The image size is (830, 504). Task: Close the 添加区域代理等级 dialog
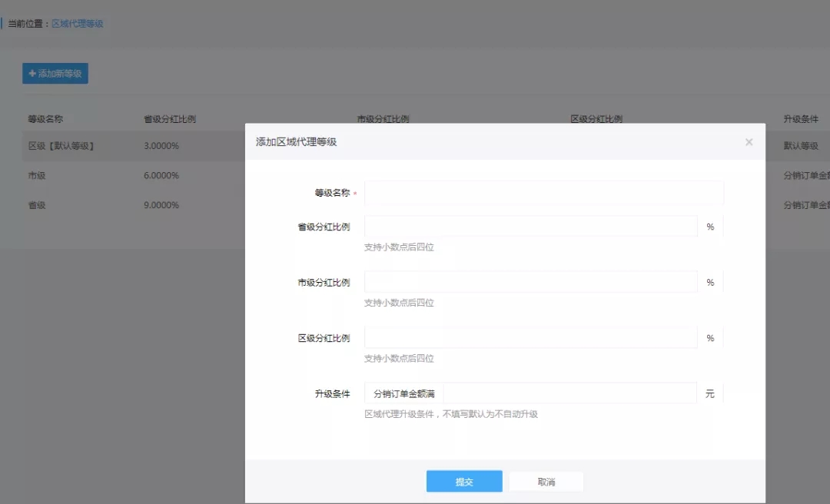749,142
